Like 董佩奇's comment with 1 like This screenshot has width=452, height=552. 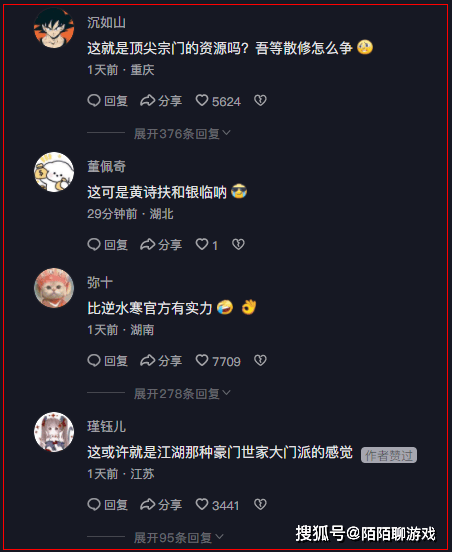(207, 245)
